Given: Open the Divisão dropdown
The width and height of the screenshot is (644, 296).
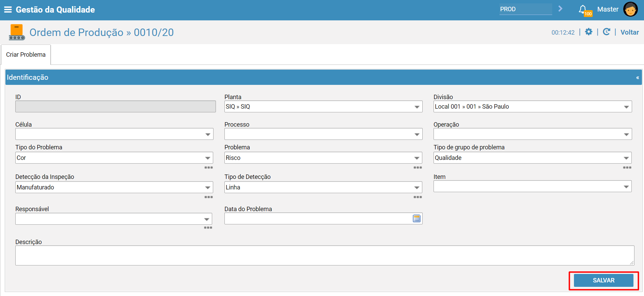Looking at the screenshot, I should (533, 107).
